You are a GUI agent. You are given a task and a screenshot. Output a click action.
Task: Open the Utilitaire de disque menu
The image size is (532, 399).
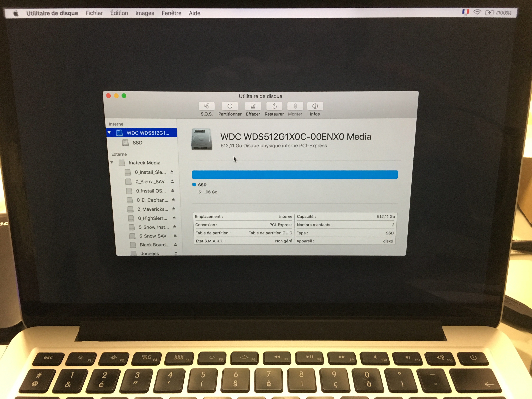52,13
